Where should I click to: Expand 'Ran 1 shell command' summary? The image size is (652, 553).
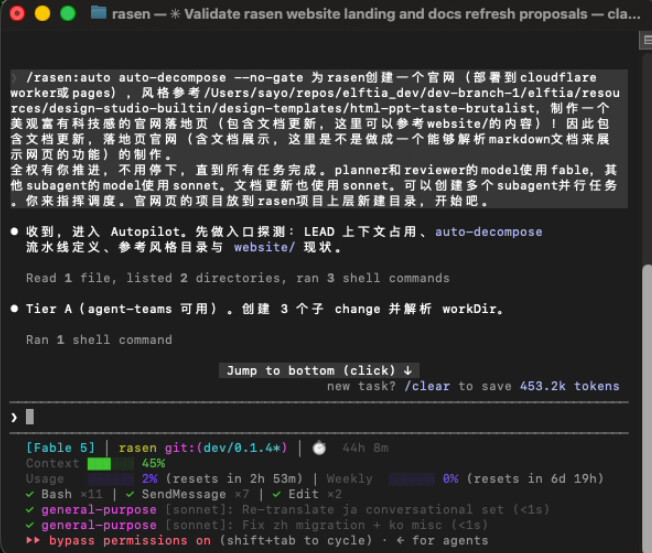99,340
